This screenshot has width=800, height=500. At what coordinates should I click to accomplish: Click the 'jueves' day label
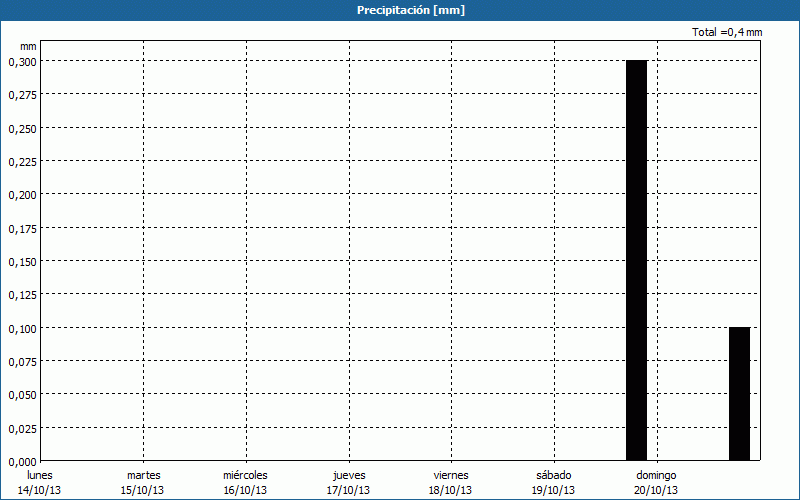[348, 475]
